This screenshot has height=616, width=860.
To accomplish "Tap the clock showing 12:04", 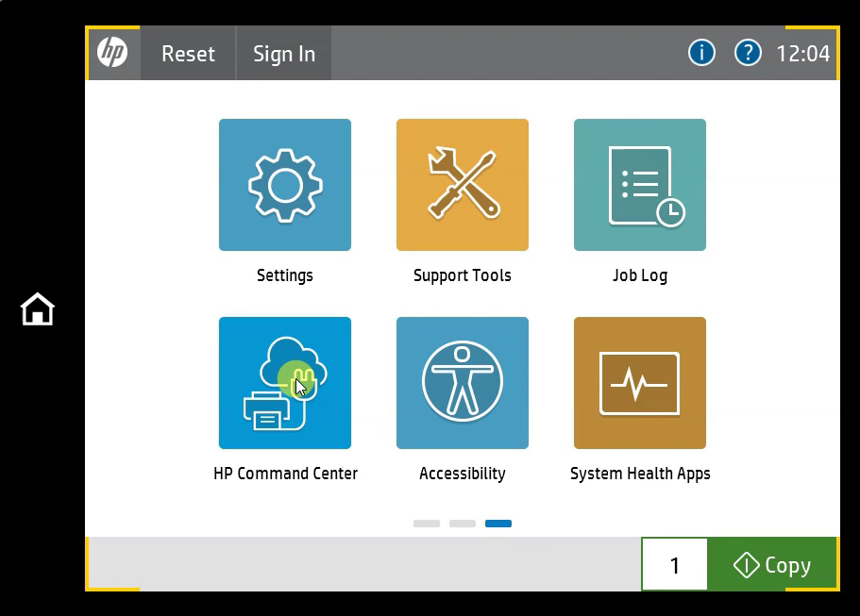I will pyautogui.click(x=803, y=53).
